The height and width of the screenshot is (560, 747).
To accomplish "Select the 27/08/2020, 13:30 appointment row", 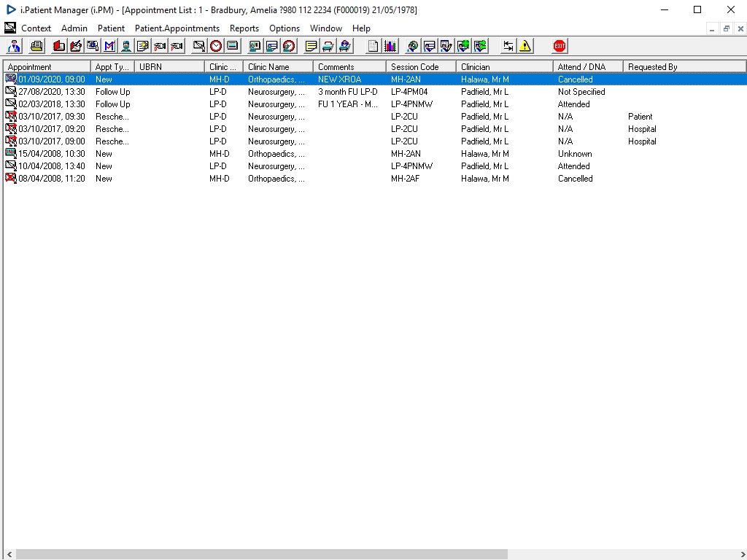I will pos(375,92).
